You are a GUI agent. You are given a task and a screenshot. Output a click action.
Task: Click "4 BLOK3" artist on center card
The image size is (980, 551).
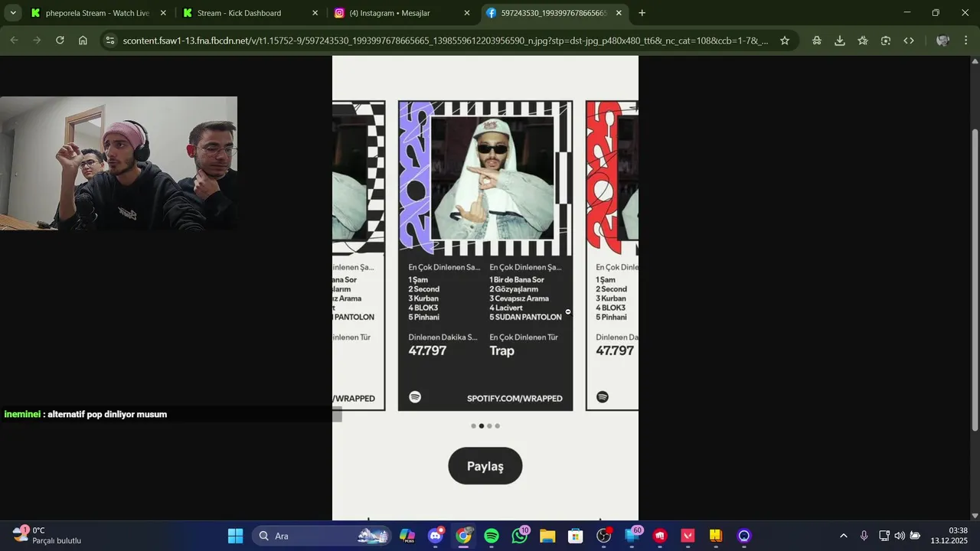click(423, 308)
